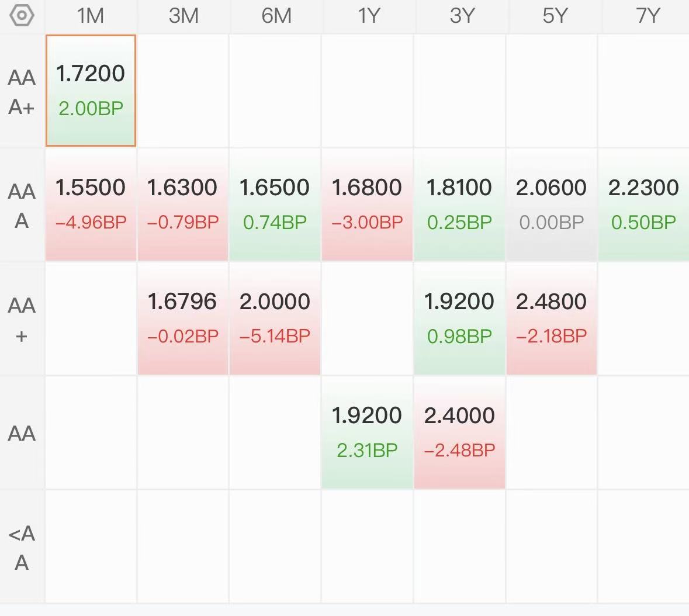Click the AAA 1M cell showing 1.5500

(x=91, y=205)
